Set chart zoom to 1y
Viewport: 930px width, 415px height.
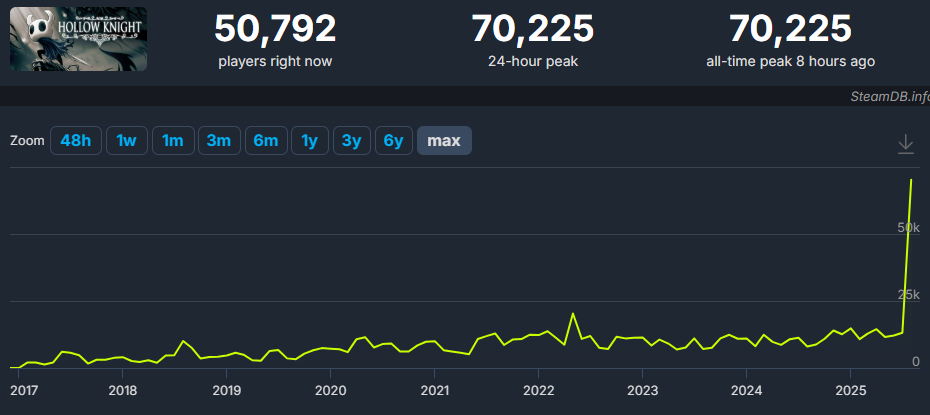click(x=310, y=141)
